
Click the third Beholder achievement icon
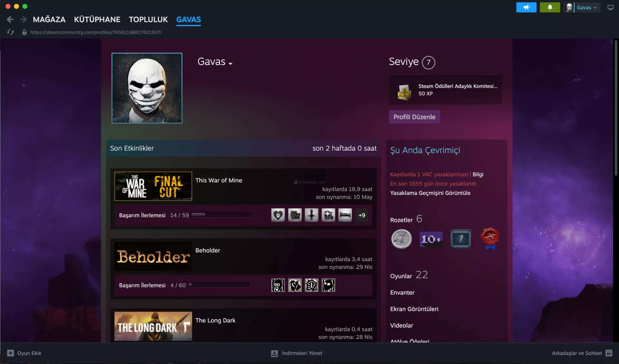pos(311,285)
